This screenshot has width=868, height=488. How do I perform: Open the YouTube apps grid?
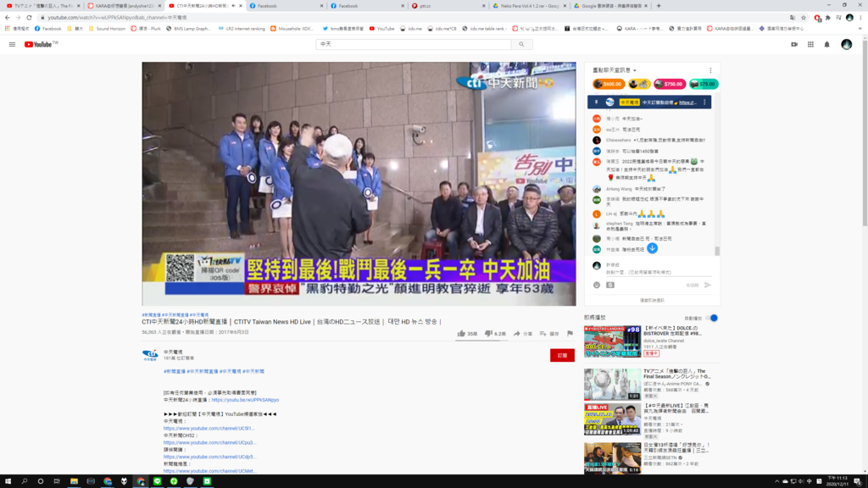click(x=810, y=44)
